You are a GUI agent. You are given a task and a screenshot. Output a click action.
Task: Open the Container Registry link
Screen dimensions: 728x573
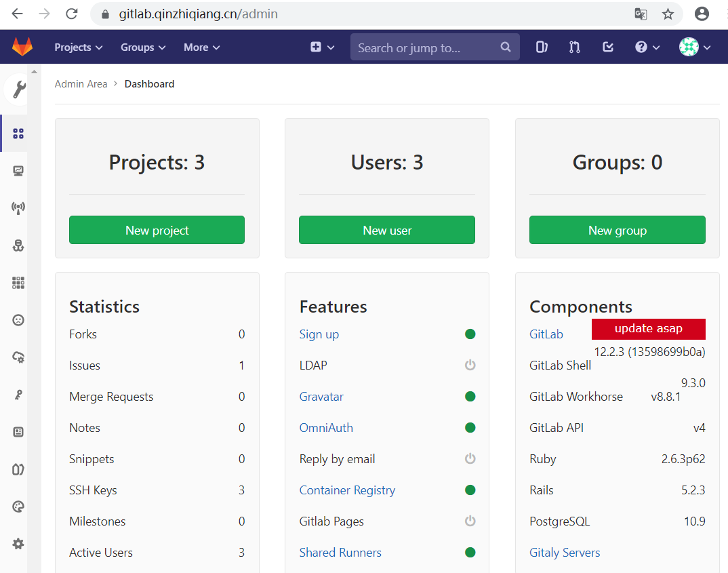[x=347, y=490]
